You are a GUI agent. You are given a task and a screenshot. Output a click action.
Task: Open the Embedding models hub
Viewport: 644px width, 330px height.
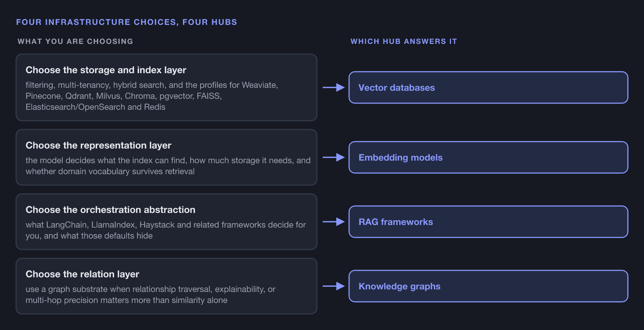pyautogui.click(x=488, y=157)
